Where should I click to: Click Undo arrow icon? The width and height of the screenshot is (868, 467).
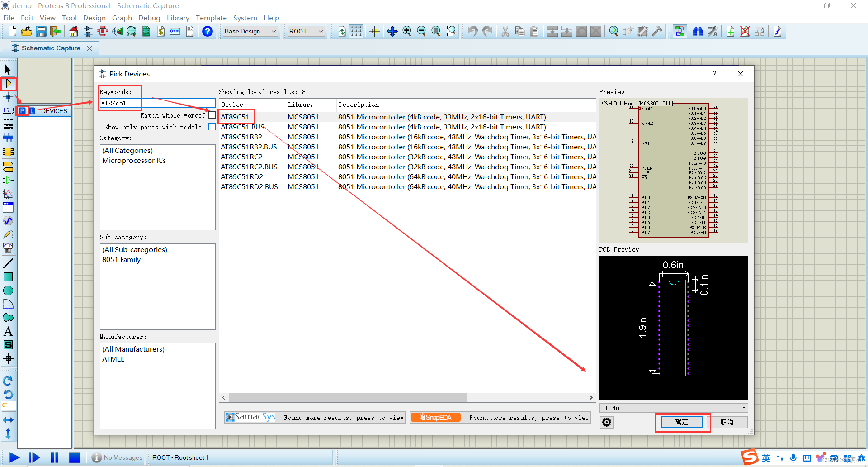point(472,31)
